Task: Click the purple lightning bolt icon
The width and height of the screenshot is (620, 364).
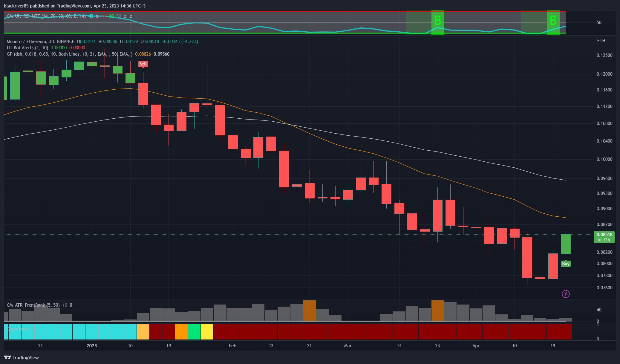Action: [565, 294]
